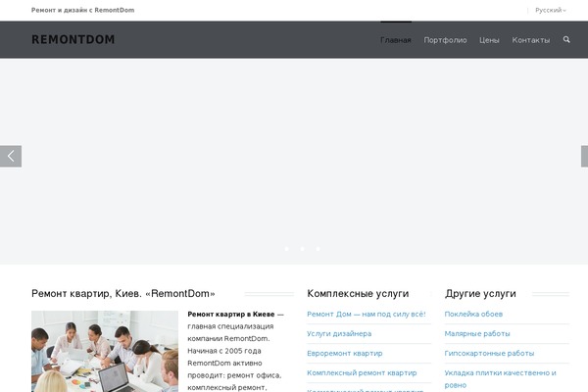588x392 pixels.
Task: Open the Услуги дизайнера link
Action: tap(339, 333)
